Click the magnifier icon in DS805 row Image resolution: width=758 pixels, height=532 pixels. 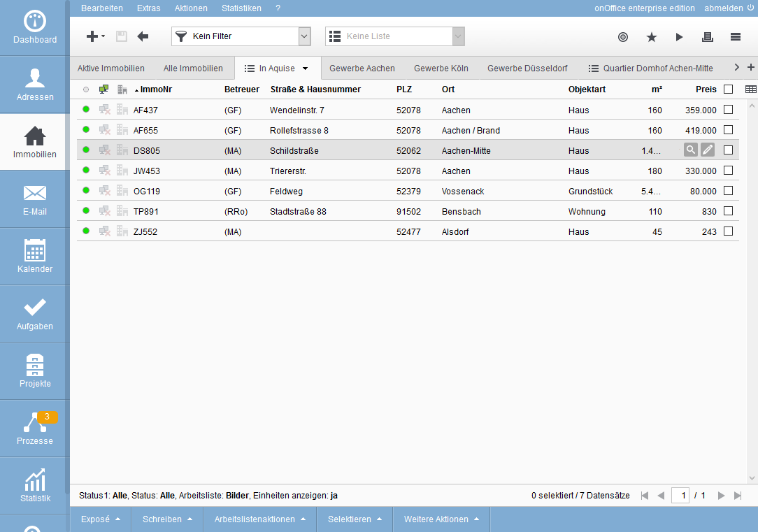(x=692, y=150)
